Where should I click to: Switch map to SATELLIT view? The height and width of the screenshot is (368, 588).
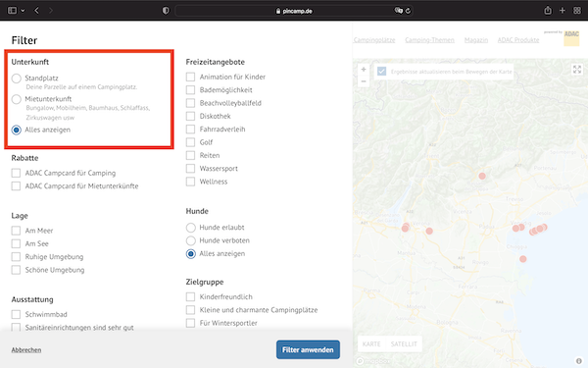point(404,344)
